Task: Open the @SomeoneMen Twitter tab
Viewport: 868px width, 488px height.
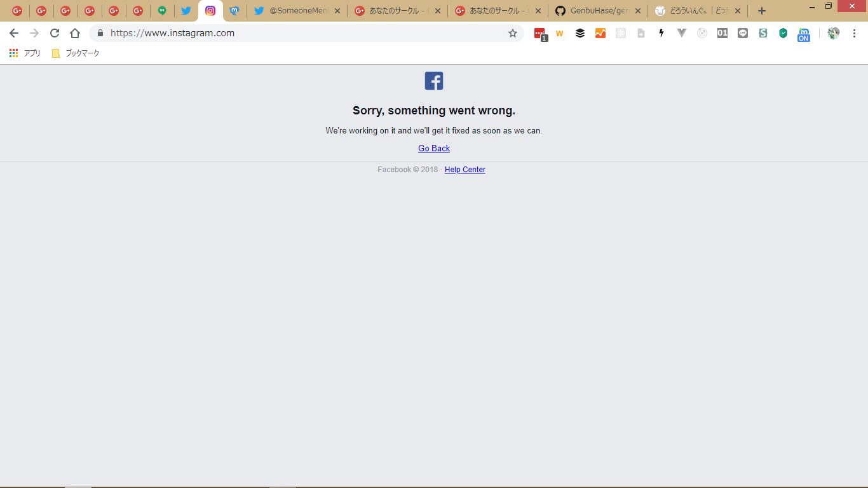Action: pos(297,11)
